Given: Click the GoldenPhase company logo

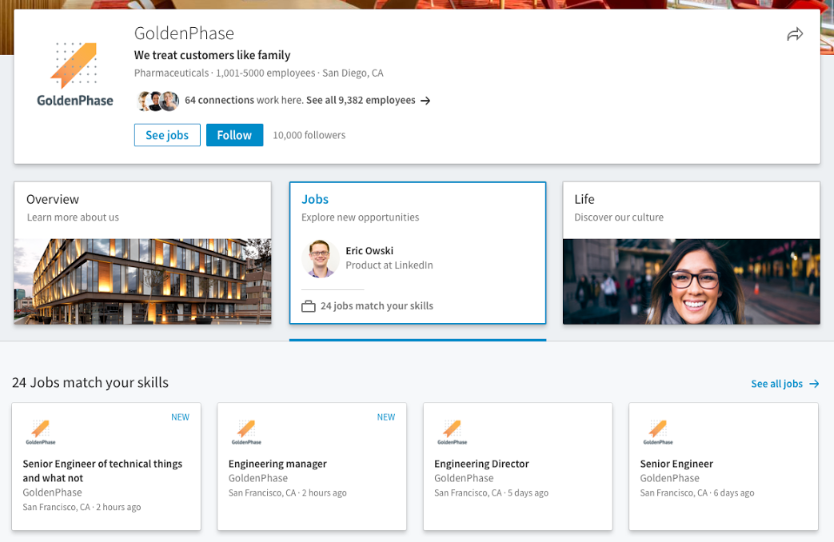Looking at the screenshot, I should (x=75, y=74).
